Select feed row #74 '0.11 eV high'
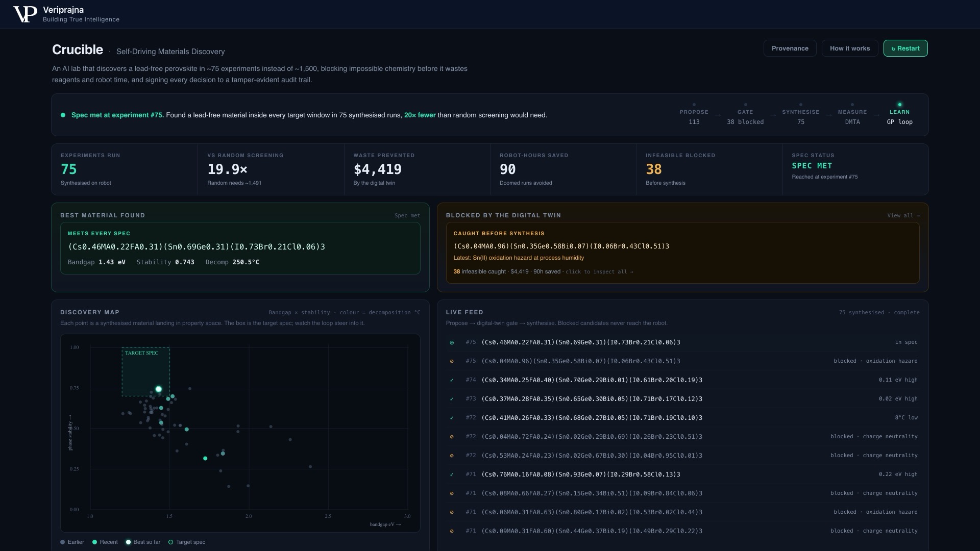Screen dimensions: 980x551 (x=683, y=381)
